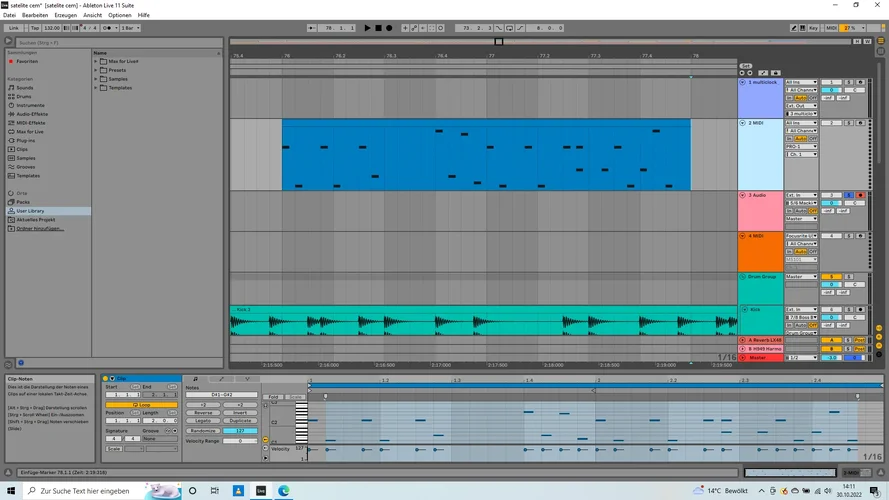Open Packs in browser places

(23, 202)
